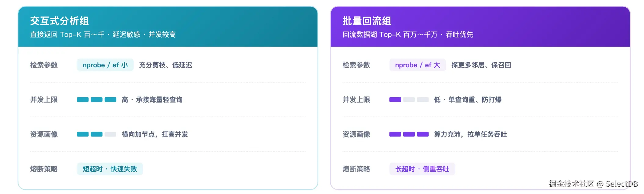Click text 高 · 承接海量轻查询
The width and height of the screenshot is (644, 194).
152,99
